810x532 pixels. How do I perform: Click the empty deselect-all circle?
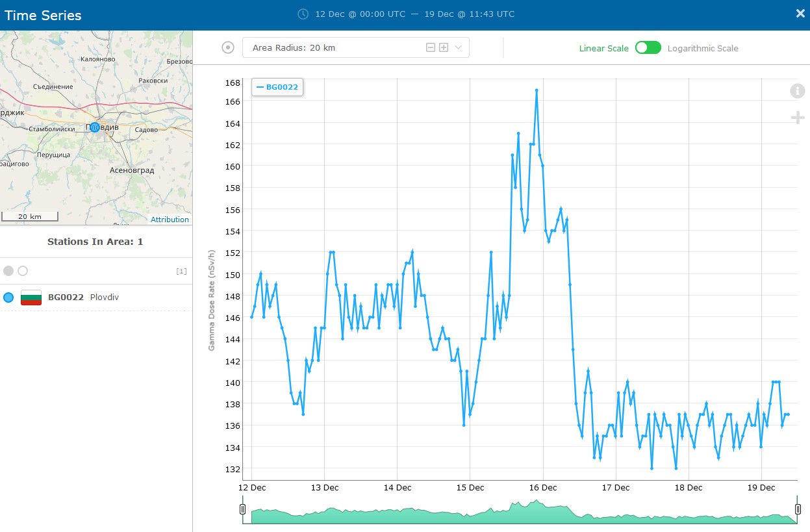pos(23,271)
